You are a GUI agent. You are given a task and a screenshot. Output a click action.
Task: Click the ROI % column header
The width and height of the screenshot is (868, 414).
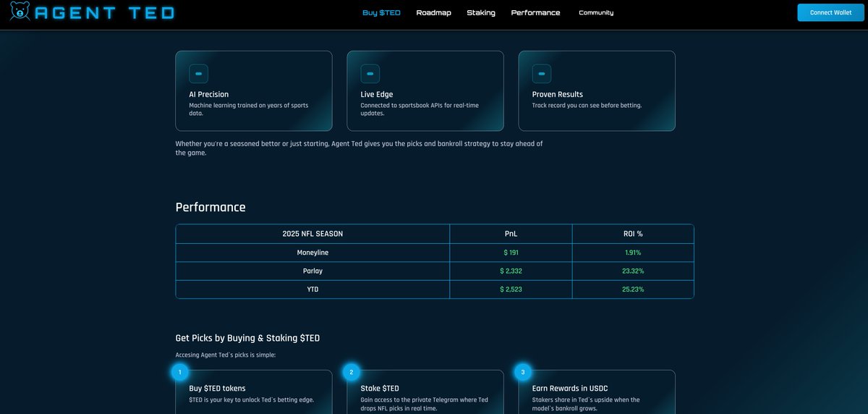pyautogui.click(x=633, y=234)
